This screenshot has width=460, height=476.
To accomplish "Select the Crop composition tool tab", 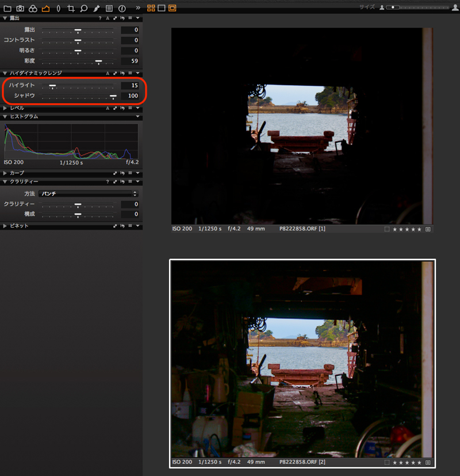I will pos(71,9).
